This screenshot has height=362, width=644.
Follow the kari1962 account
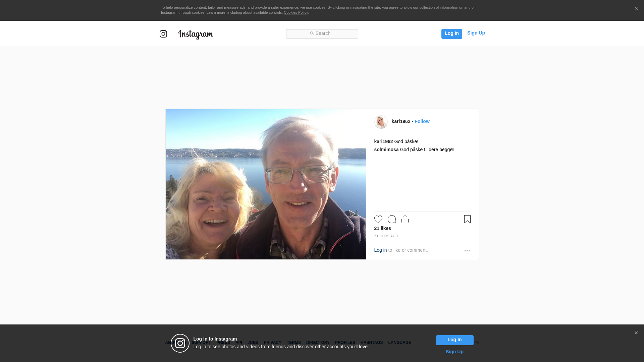tap(422, 121)
